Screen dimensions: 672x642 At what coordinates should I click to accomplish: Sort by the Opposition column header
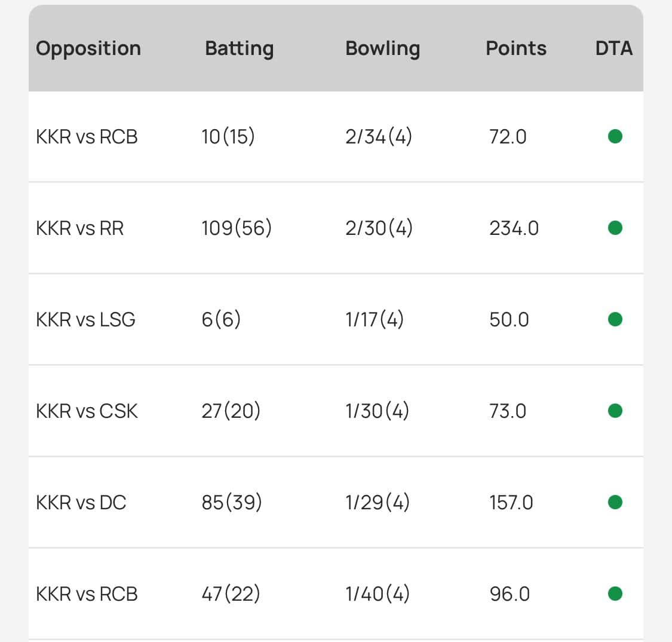pos(88,48)
